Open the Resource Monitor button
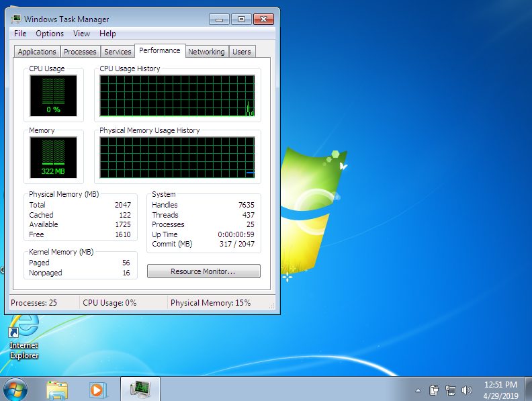The width and height of the screenshot is (532, 401). pyautogui.click(x=204, y=271)
